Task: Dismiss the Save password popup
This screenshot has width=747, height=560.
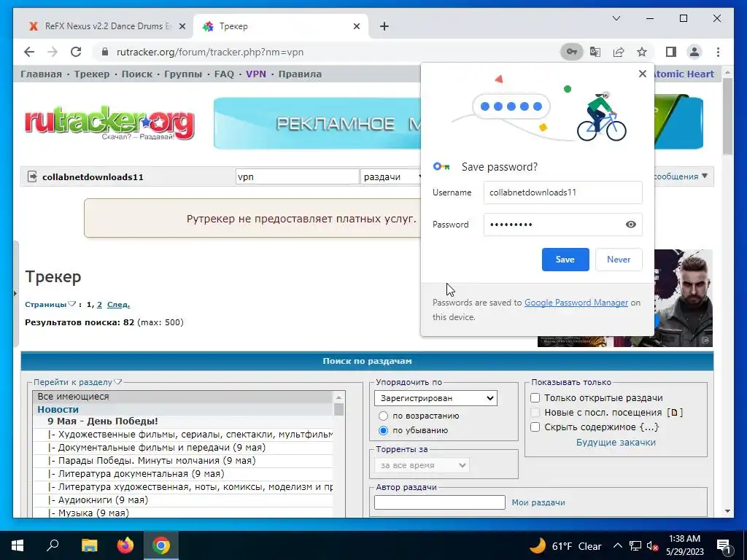Action: [x=642, y=74]
